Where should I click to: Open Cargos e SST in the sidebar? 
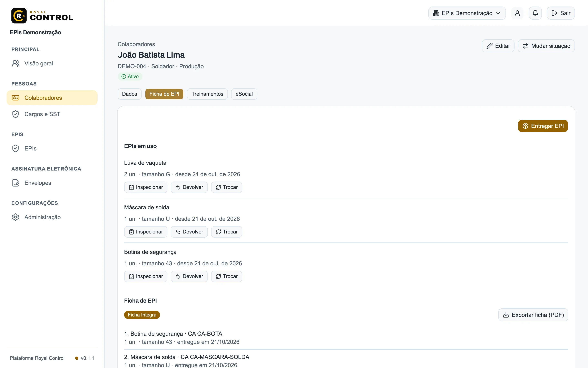[52, 114]
